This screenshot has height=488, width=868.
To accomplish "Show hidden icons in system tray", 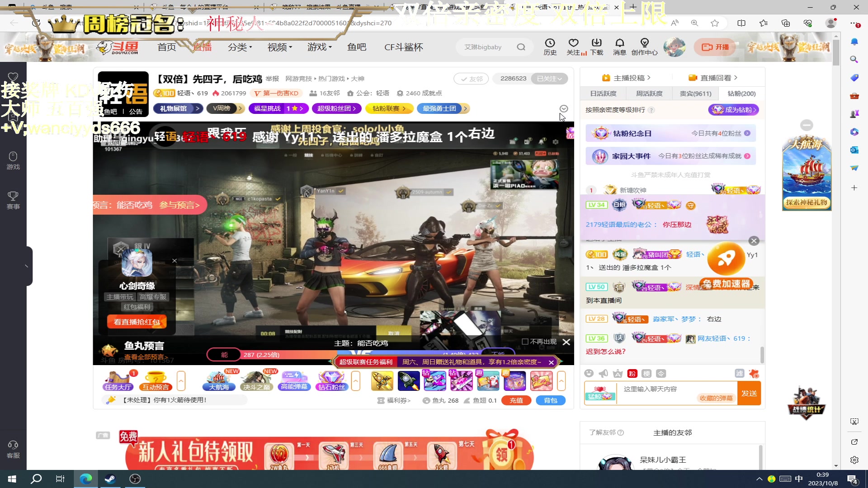I will click(759, 479).
